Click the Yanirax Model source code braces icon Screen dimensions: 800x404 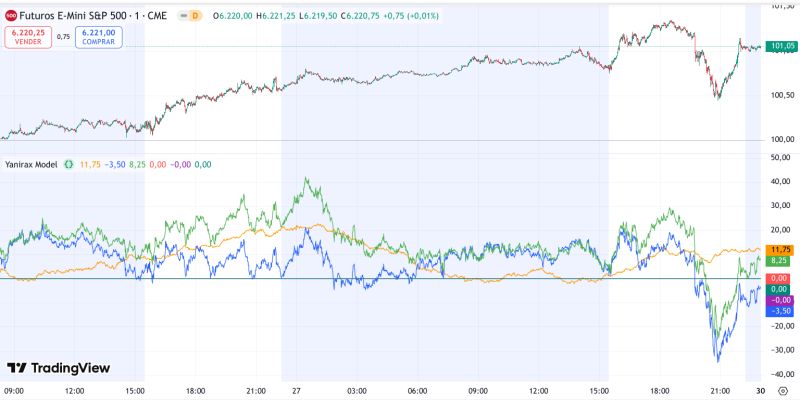(69, 163)
